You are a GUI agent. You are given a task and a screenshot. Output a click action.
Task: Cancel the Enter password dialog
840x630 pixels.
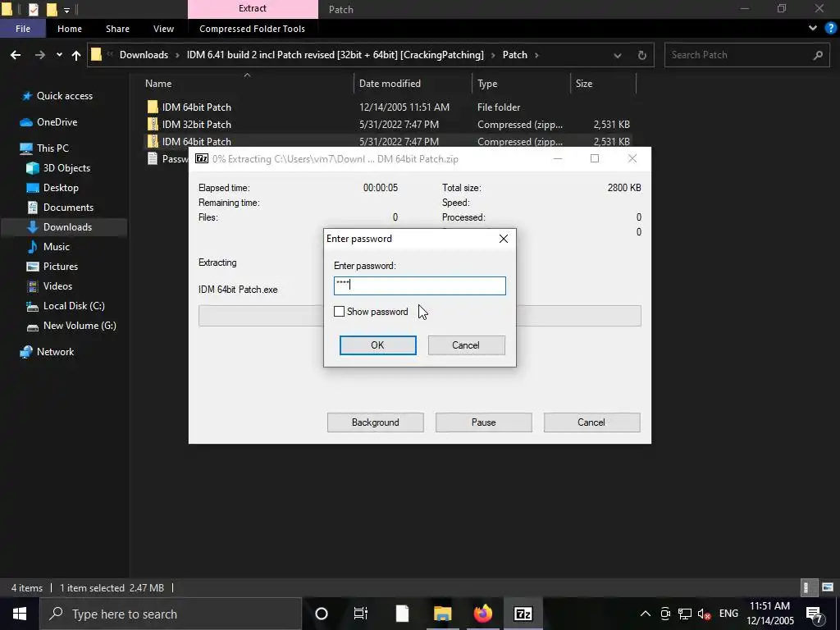click(x=466, y=345)
